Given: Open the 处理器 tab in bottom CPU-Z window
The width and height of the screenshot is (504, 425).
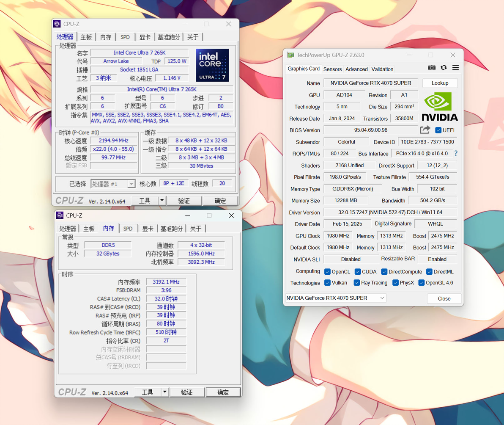Looking at the screenshot, I should pos(68,229).
